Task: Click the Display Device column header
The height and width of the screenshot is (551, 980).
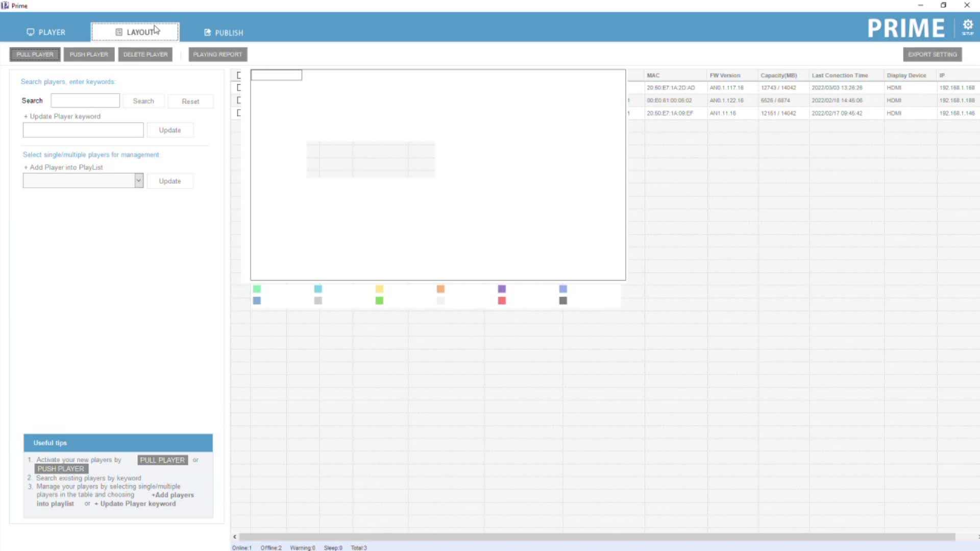Action: click(x=911, y=76)
